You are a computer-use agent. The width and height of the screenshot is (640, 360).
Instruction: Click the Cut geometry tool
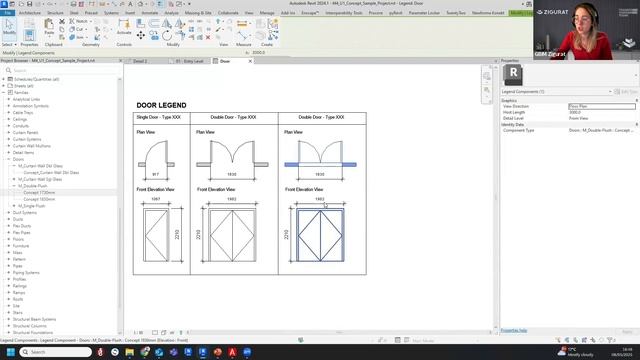[78, 29]
